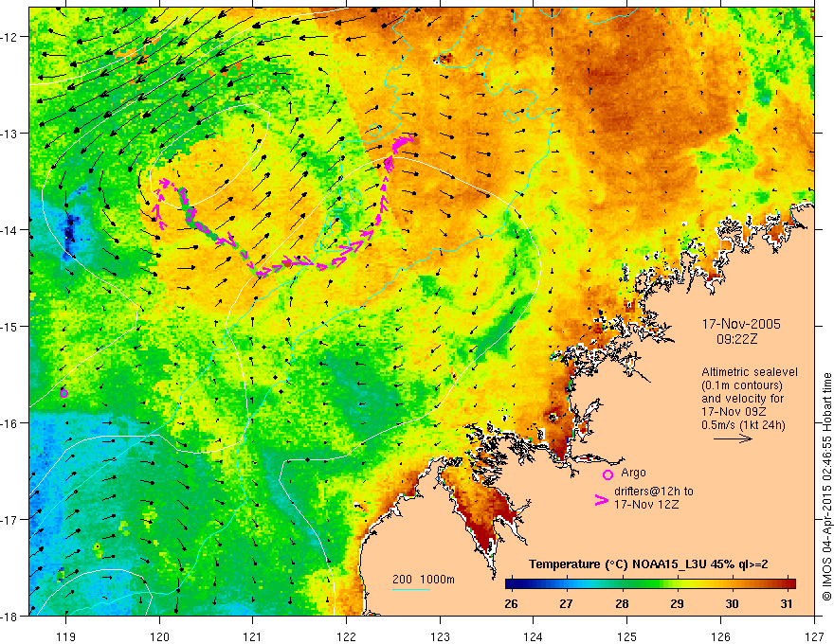Click the colorbar tick label 29

(677, 604)
